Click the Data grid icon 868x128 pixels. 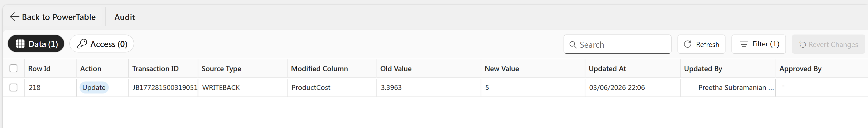(20, 44)
